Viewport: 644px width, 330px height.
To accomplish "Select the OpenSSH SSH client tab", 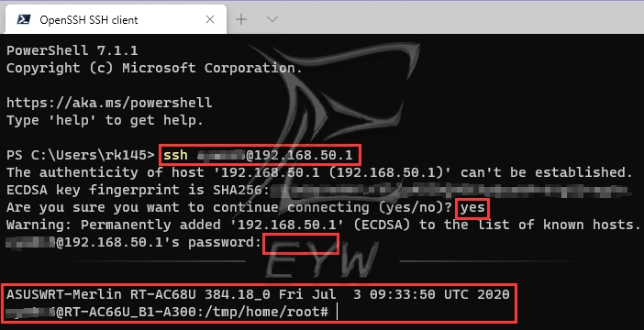I will pos(116,19).
